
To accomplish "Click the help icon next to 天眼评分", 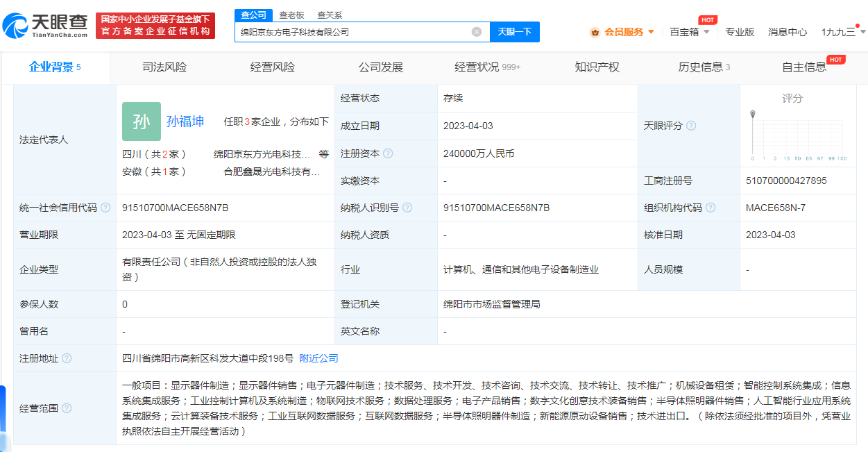I will pos(691,126).
